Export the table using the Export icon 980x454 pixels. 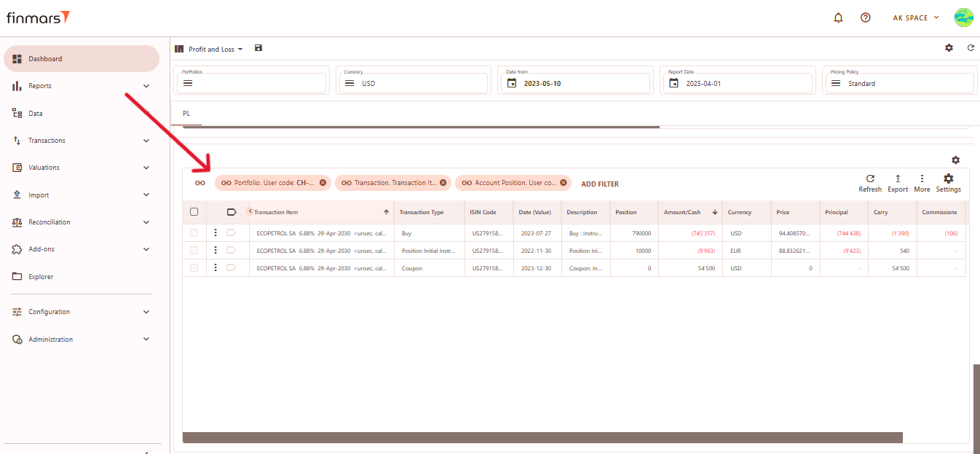(x=898, y=179)
